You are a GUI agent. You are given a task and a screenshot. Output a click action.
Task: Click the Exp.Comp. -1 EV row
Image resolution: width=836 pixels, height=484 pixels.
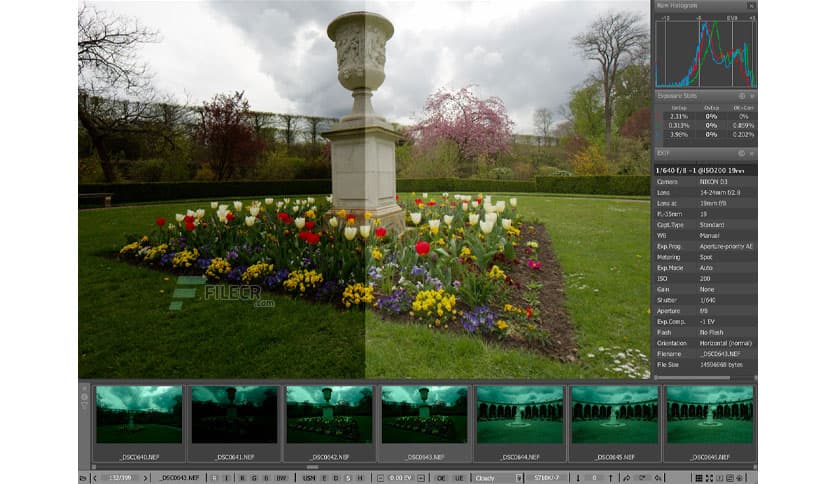pos(705,321)
